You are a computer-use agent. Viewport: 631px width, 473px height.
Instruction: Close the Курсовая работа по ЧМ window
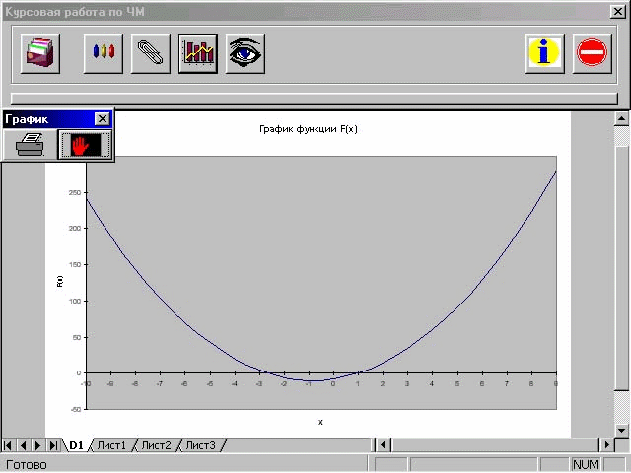[618, 12]
